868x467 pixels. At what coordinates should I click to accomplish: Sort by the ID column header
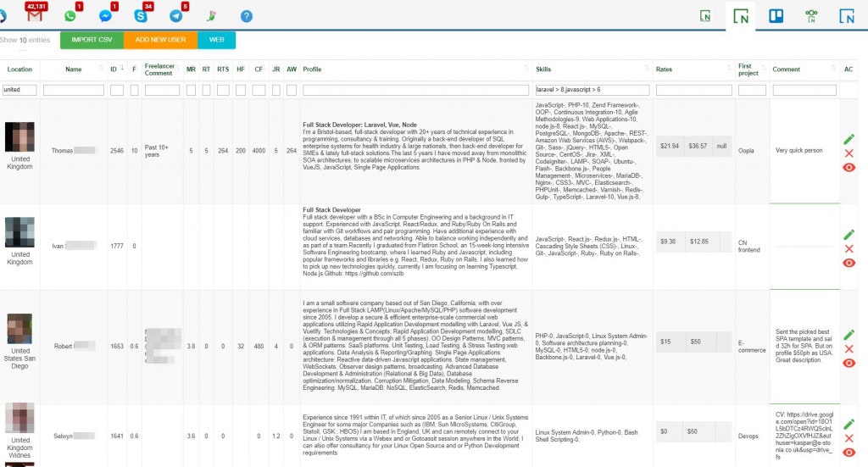pos(116,69)
